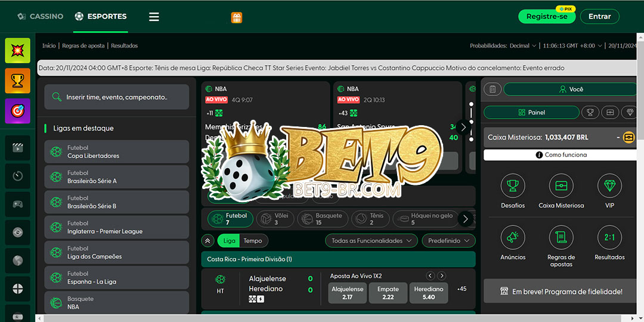The height and width of the screenshot is (322, 644).
Task: Click the stopwatch sidebar icon
Action: tap(18, 176)
